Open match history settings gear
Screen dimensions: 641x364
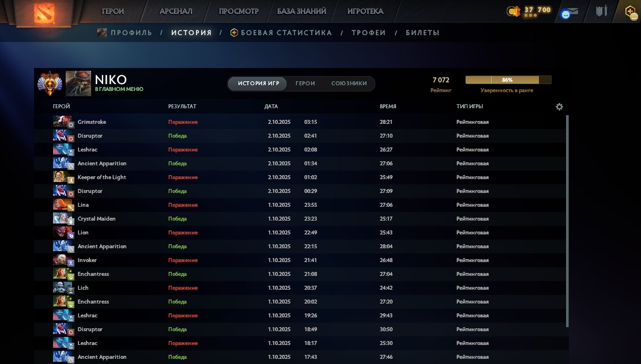pos(559,107)
